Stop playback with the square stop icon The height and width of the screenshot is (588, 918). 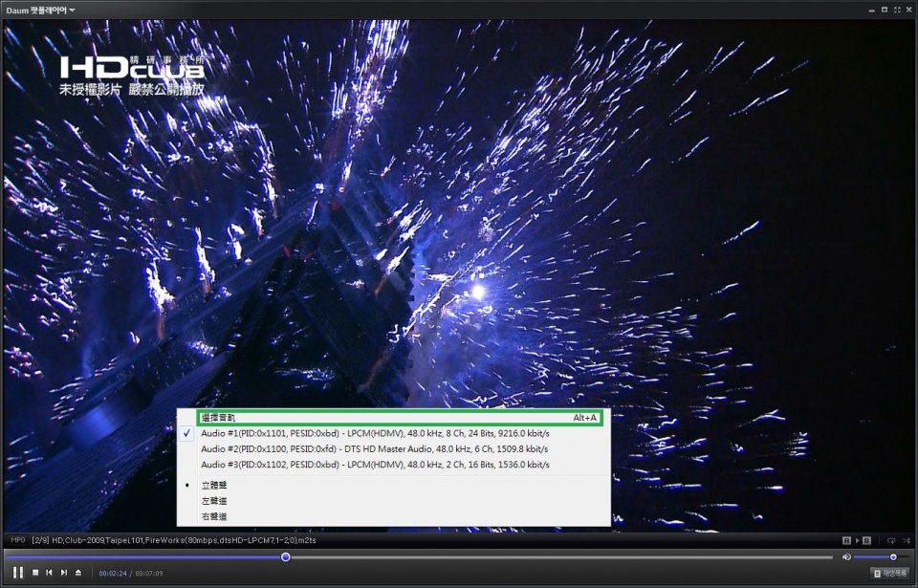(x=35, y=573)
